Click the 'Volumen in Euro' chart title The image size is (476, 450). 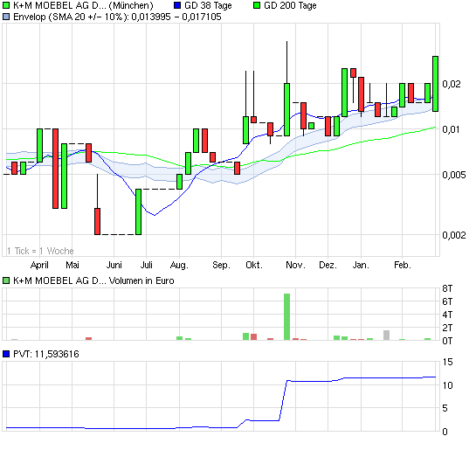tap(141, 280)
